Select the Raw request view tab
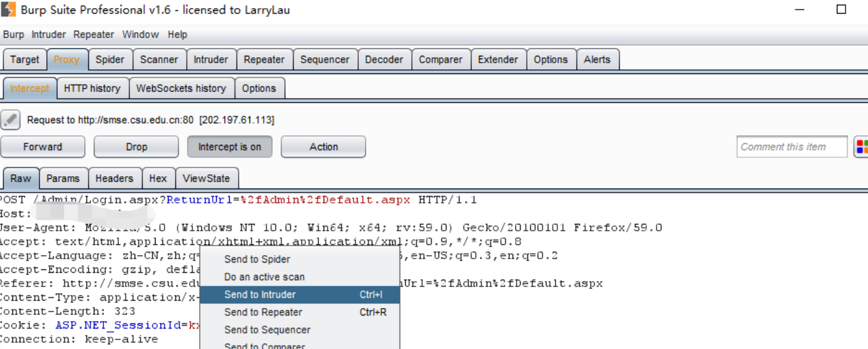The height and width of the screenshot is (349, 868). (20, 178)
